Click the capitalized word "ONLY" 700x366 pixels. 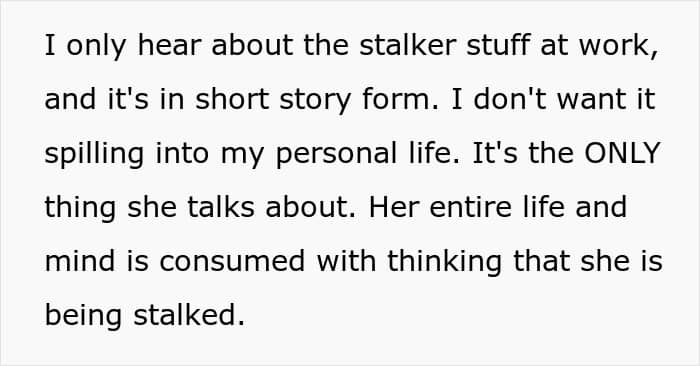coord(622,153)
